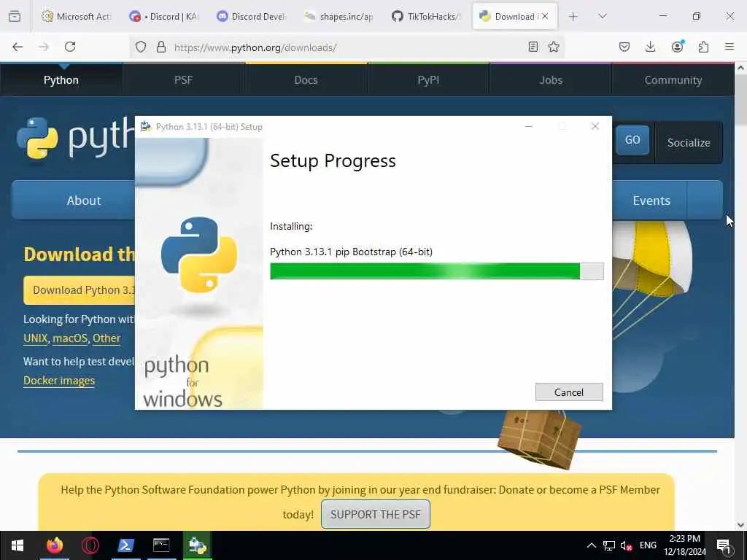Click the python.org address bar
The width and height of the screenshot is (747, 560).
[348, 47]
